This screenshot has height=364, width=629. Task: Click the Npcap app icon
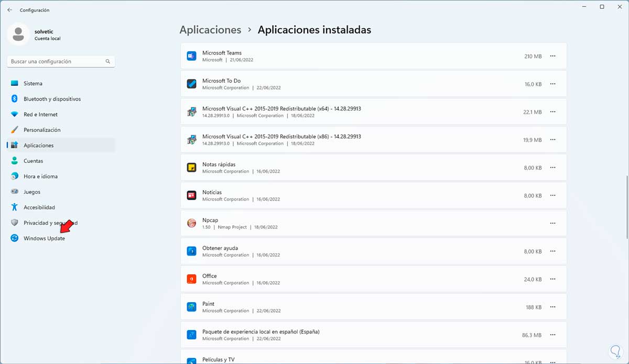tap(191, 223)
